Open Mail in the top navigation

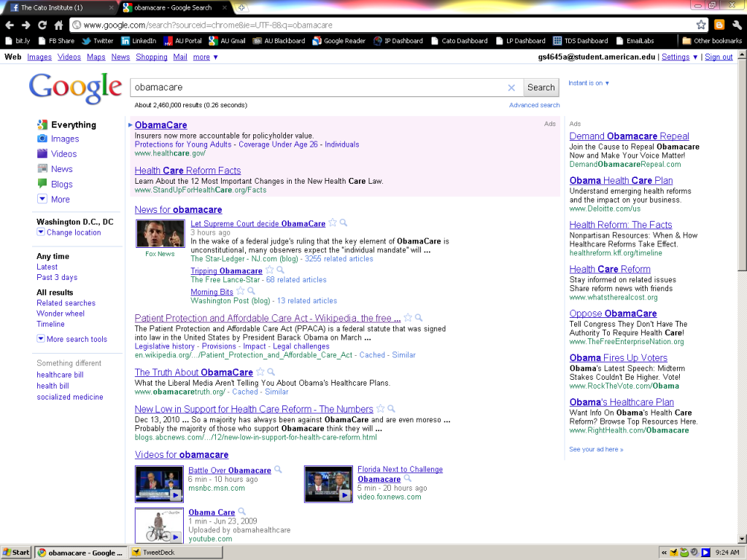click(x=180, y=57)
